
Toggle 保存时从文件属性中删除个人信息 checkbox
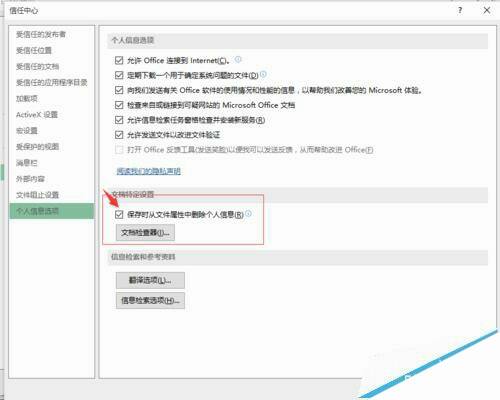[x=119, y=214]
